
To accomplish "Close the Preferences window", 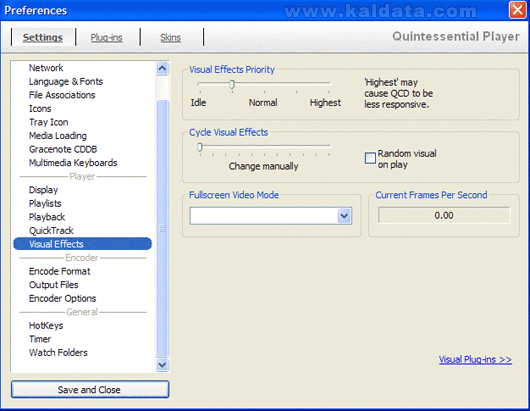I will click(x=517, y=10).
